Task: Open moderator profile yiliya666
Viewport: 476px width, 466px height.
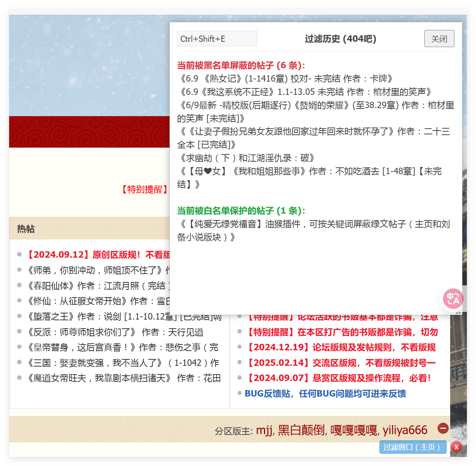Action: click(x=405, y=430)
